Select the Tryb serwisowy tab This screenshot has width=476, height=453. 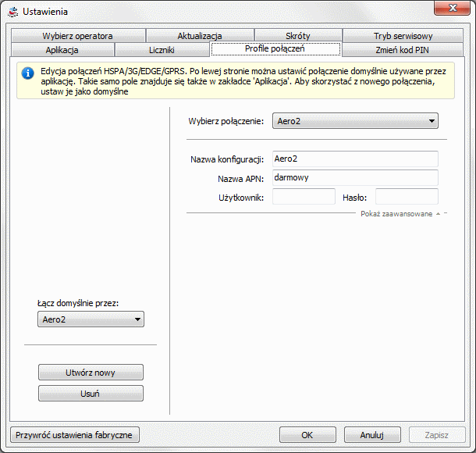pyautogui.click(x=403, y=36)
